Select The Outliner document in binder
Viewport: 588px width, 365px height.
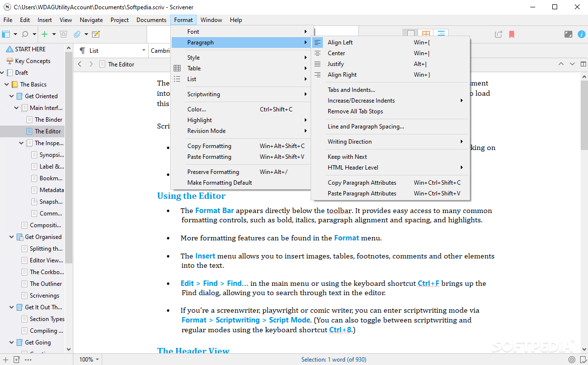click(46, 284)
